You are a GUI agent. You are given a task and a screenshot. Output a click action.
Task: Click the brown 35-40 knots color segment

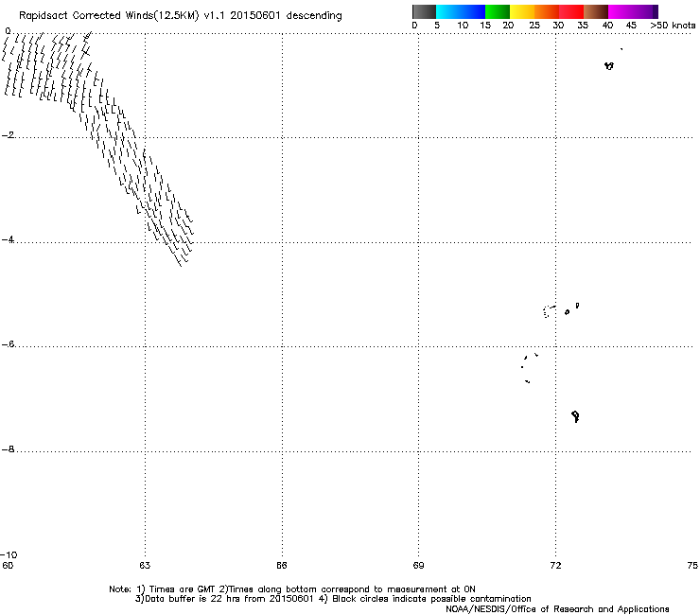coord(596,11)
